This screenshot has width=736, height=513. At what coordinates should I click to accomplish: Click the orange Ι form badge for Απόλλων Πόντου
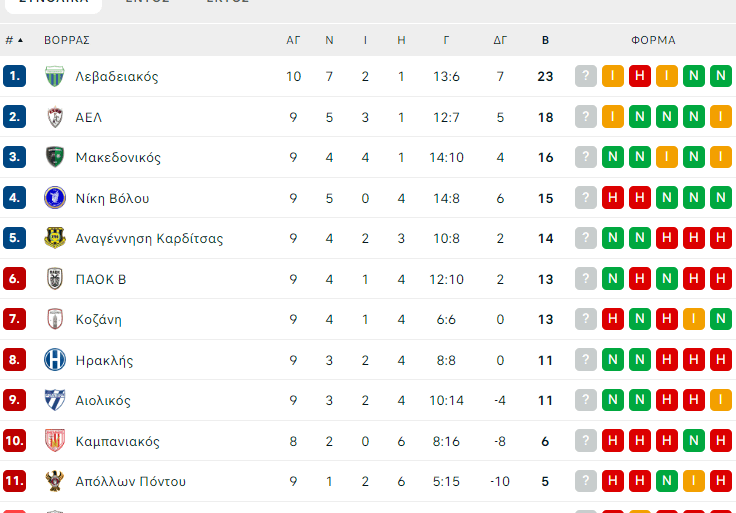(x=693, y=481)
